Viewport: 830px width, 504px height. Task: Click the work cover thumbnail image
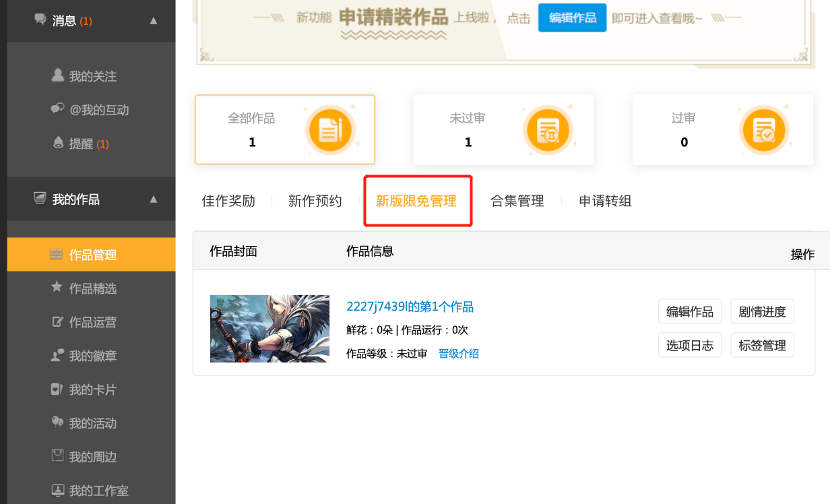click(269, 329)
